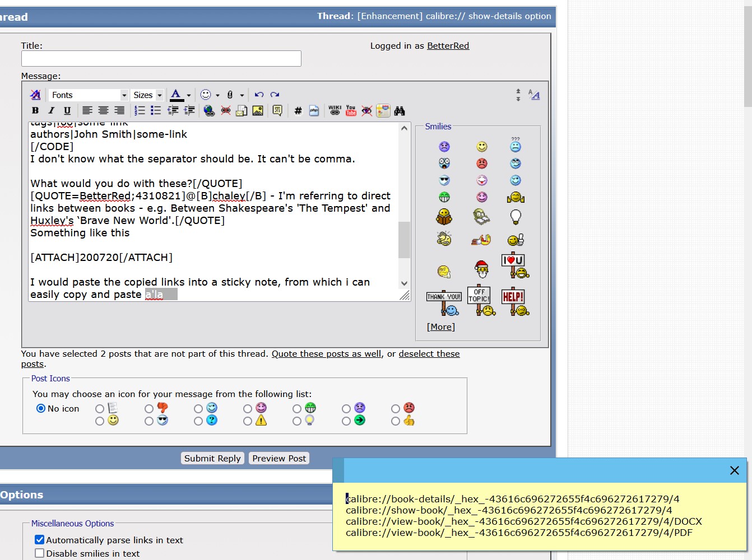Uncheck Automatically parse links in text
752x560 pixels.
[x=40, y=540]
